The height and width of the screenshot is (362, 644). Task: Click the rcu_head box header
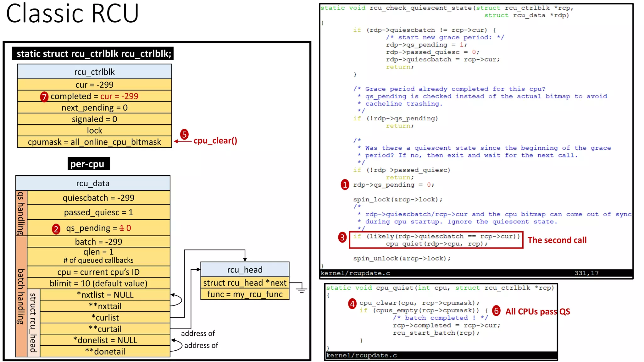coord(245,270)
